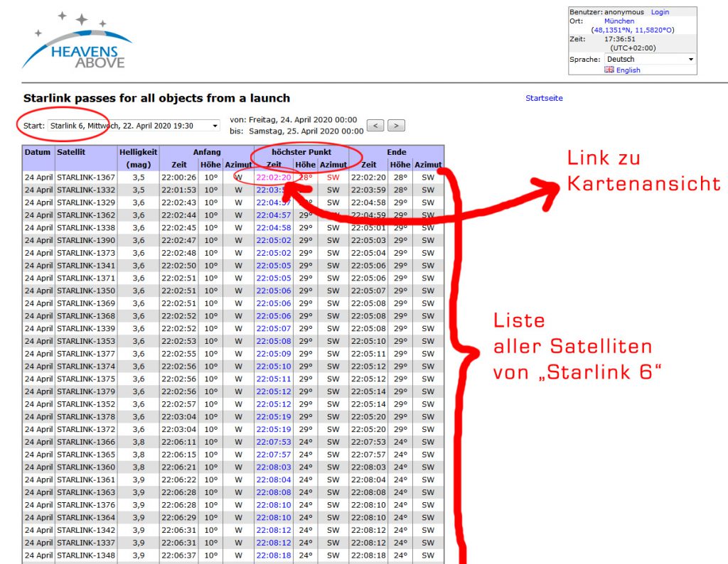Open highest point time 22:08:12 for STARLINK-1342
Screen dimensions: 728x564
tap(274, 530)
